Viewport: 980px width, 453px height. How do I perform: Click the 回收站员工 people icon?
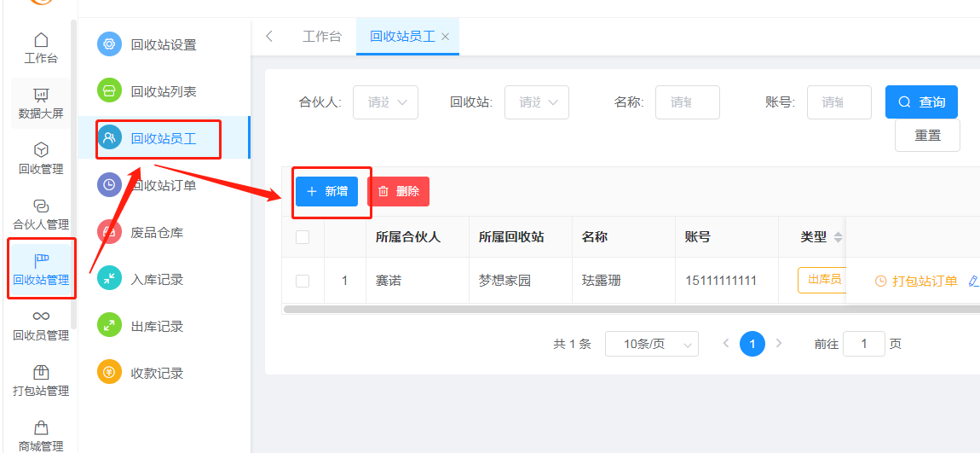109,137
